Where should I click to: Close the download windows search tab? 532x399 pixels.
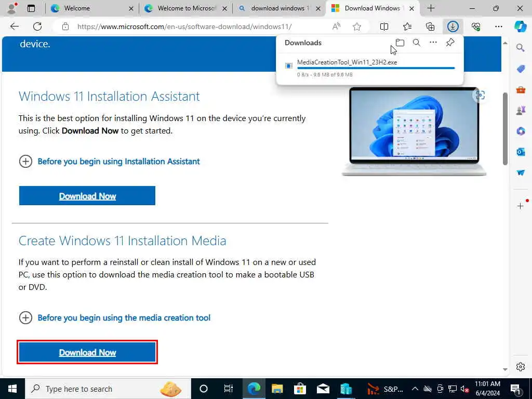click(318, 8)
